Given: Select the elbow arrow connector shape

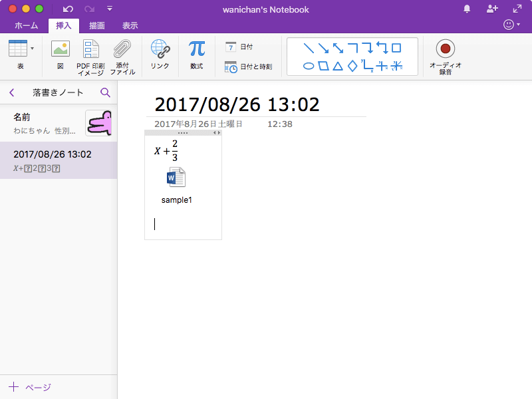Looking at the screenshot, I should (368, 48).
